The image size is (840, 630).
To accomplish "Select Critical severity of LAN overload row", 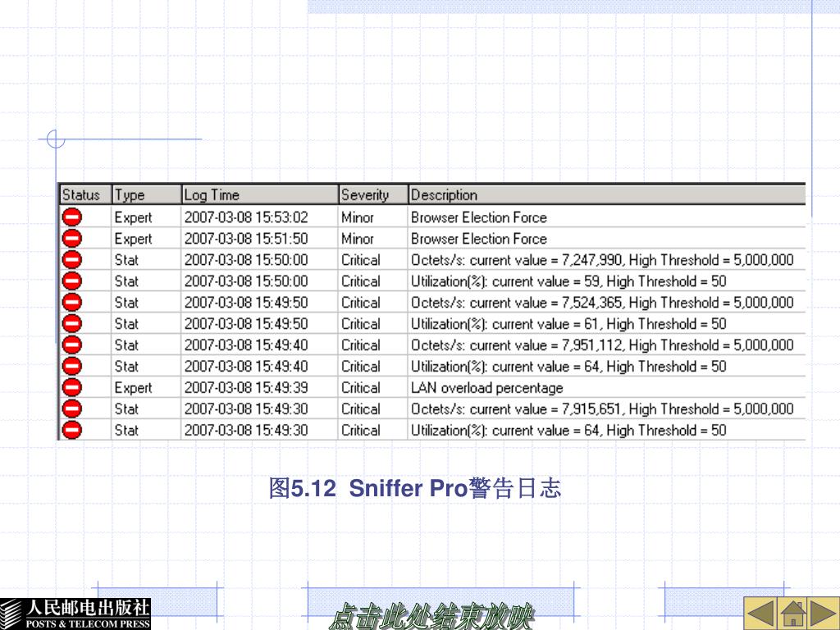I will pyautogui.click(x=361, y=387).
